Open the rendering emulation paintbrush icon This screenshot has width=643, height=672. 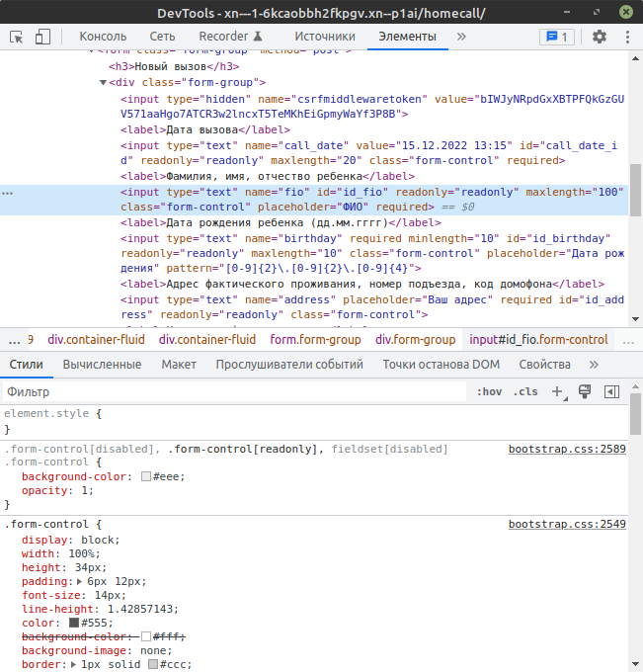point(585,391)
